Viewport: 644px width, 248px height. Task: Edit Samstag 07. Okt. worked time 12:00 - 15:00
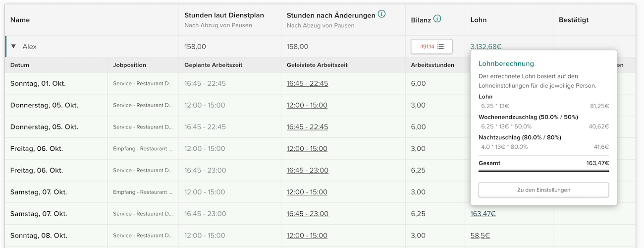pos(307,192)
